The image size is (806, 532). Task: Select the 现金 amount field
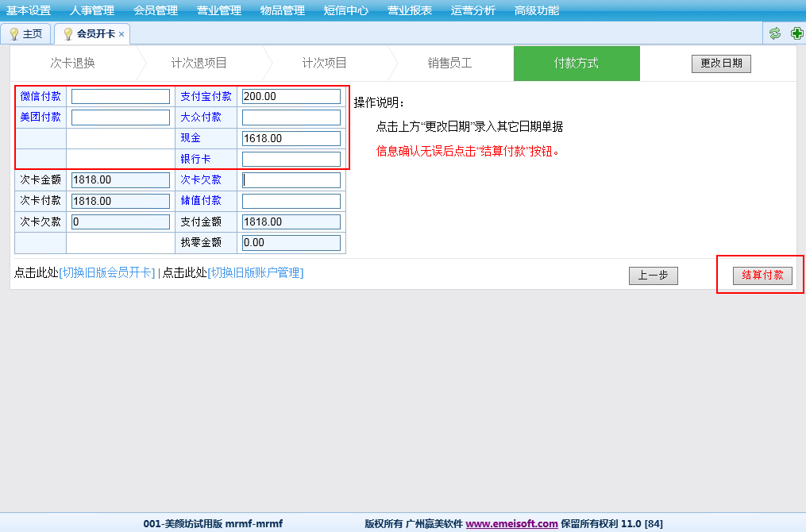point(291,139)
